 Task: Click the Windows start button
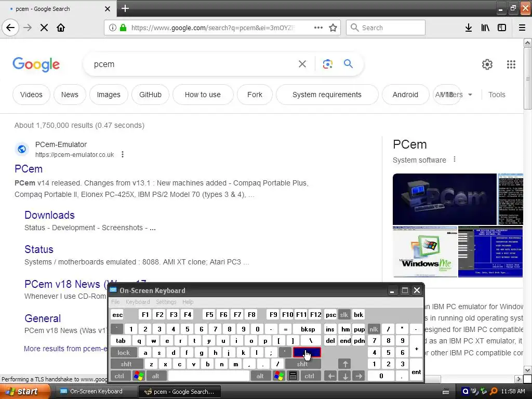coord(25,392)
